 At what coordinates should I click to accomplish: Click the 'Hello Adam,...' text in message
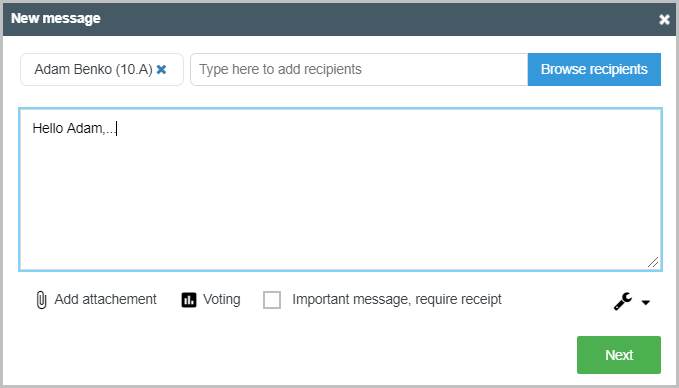[74, 128]
